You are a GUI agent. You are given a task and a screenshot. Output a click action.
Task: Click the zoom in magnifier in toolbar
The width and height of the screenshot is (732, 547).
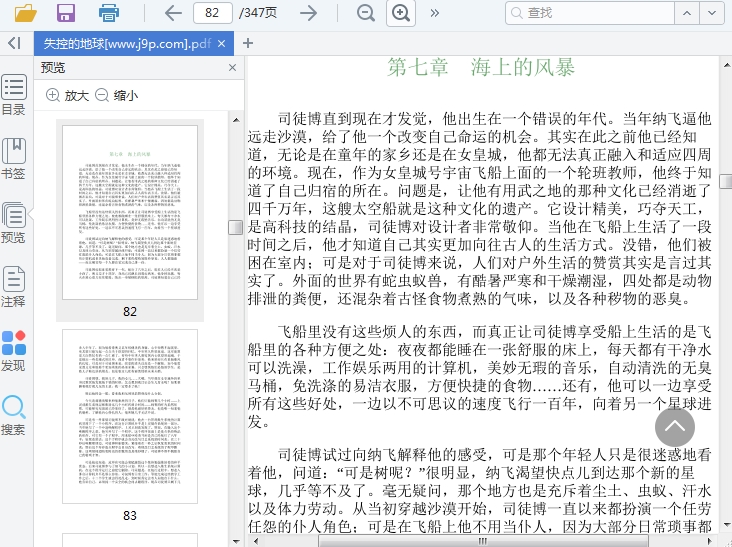tap(401, 13)
